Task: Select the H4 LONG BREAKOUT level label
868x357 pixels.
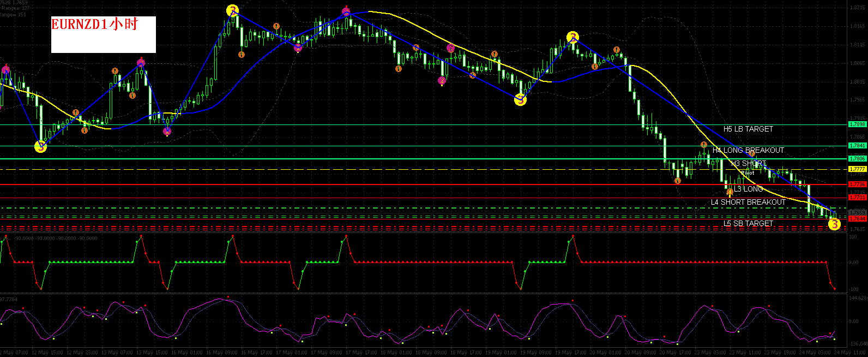Action: [x=748, y=150]
